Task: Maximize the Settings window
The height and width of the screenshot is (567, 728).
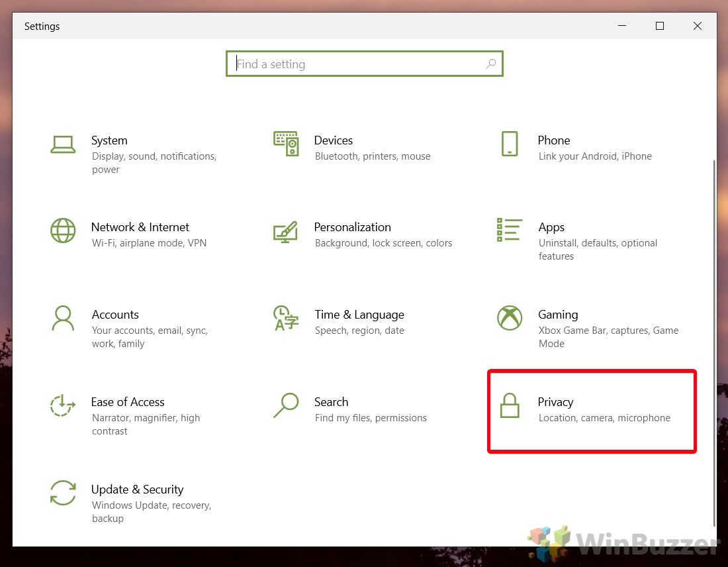Action: 660,26
